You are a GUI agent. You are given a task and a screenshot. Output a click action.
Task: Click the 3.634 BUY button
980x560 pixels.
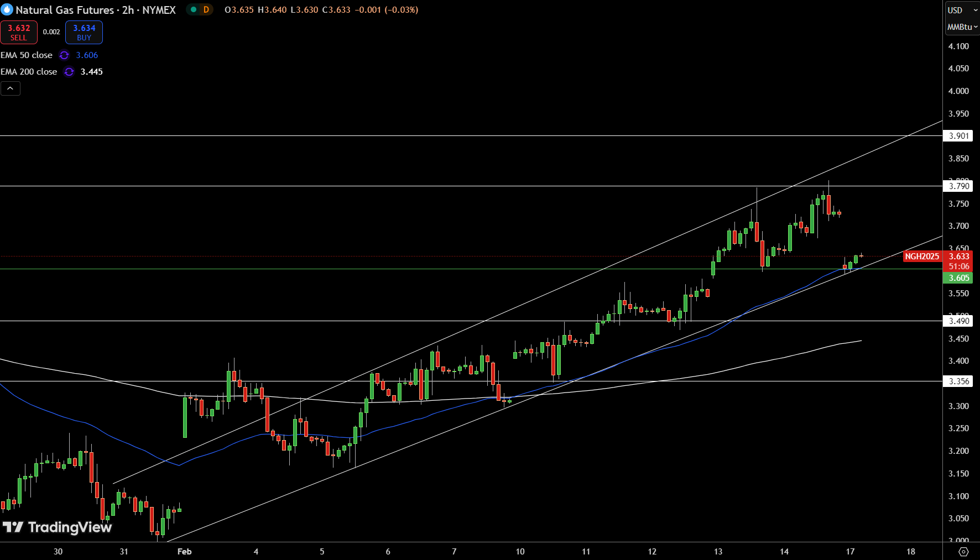point(84,32)
